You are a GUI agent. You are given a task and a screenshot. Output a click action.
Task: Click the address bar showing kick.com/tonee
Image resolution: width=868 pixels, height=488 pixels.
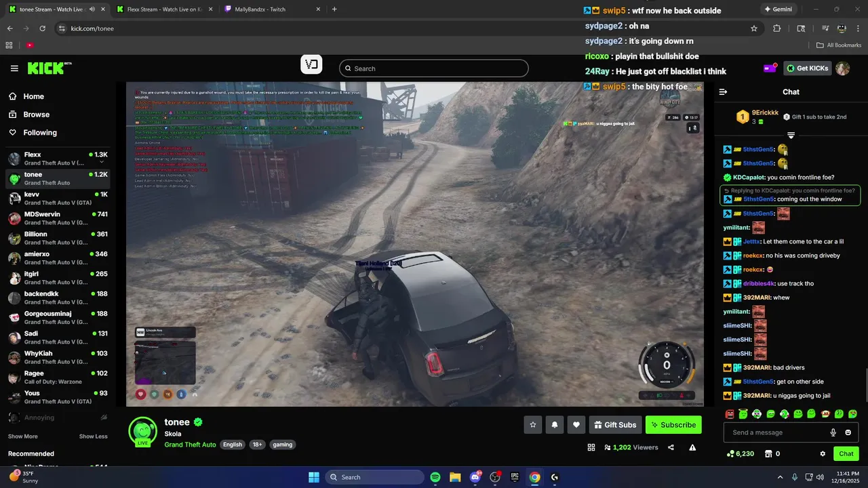400,28
